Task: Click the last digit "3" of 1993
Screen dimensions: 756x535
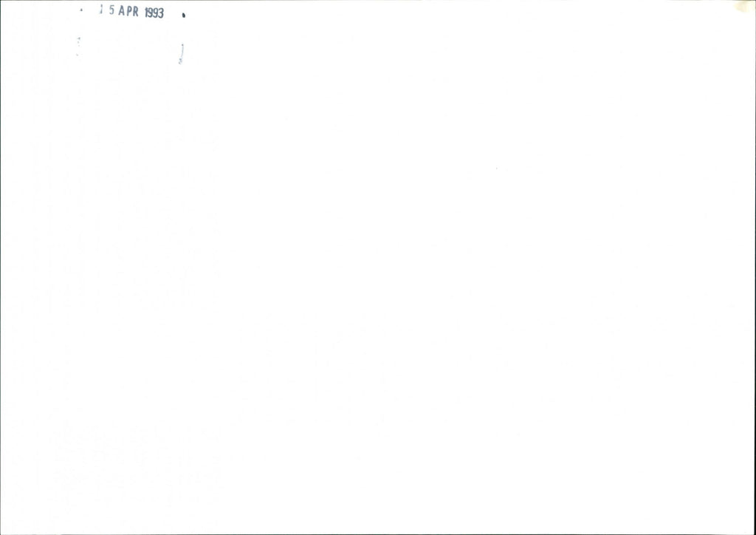Action: [161, 13]
